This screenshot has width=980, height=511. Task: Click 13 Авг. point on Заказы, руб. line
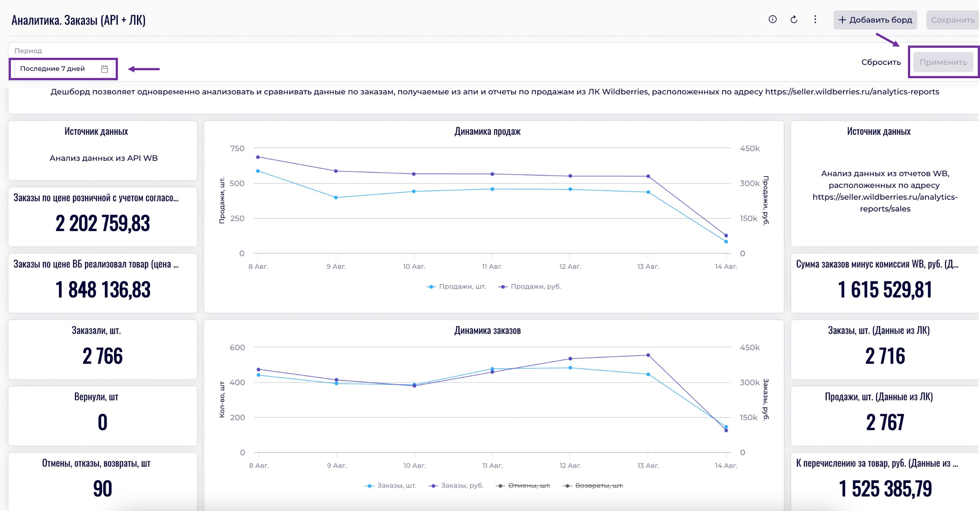click(648, 355)
